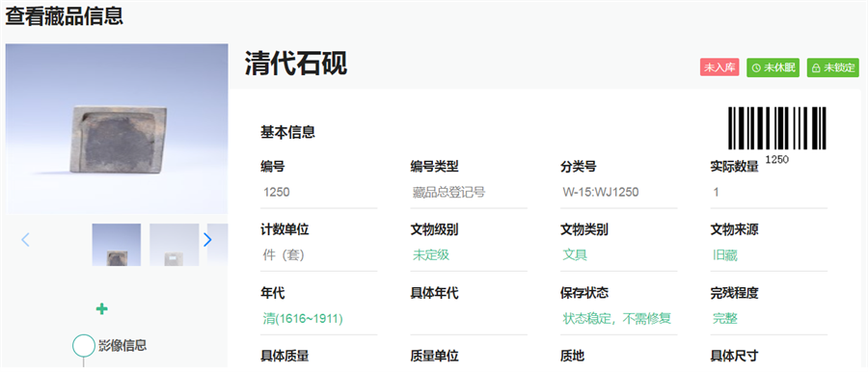Click the 1250 number under barcode
This screenshot has height=372, width=868.
pos(777,159)
